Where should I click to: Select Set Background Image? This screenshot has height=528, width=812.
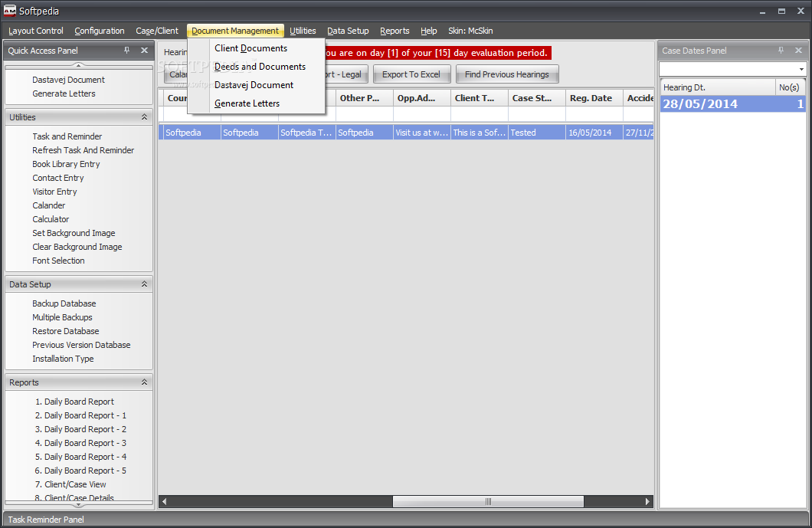pos(74,233)
